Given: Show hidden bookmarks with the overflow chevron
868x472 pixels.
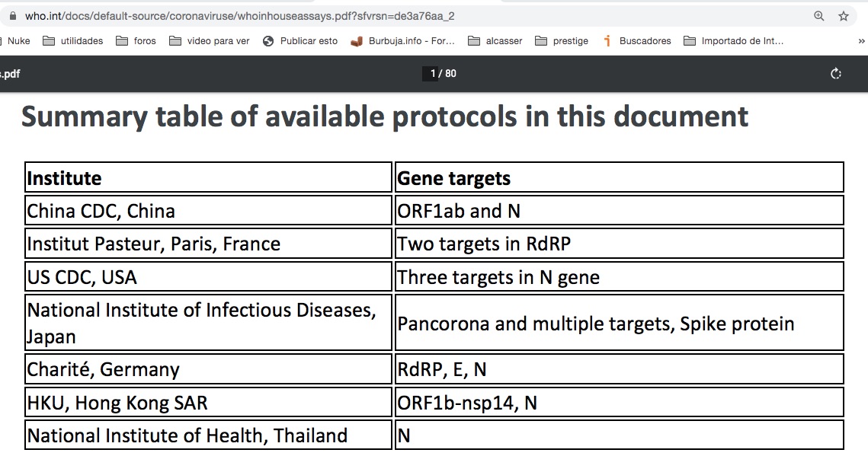Looking at the screenshot, I should 861,41.
